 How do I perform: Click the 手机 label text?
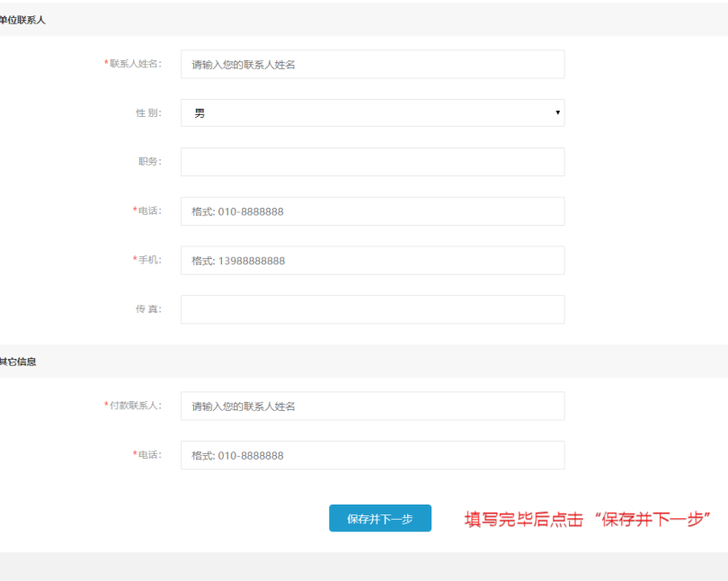point(148,260)
